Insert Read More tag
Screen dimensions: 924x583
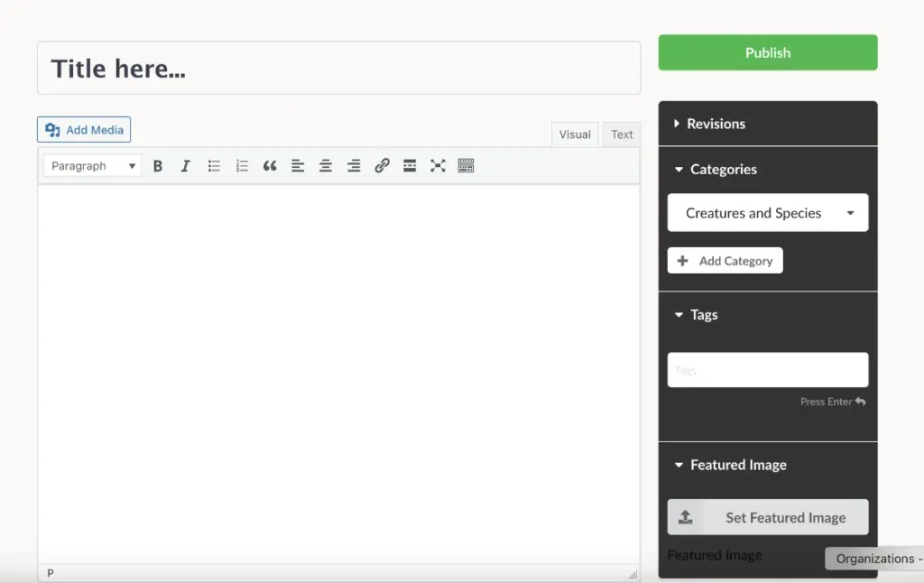(x=410, y=166)
